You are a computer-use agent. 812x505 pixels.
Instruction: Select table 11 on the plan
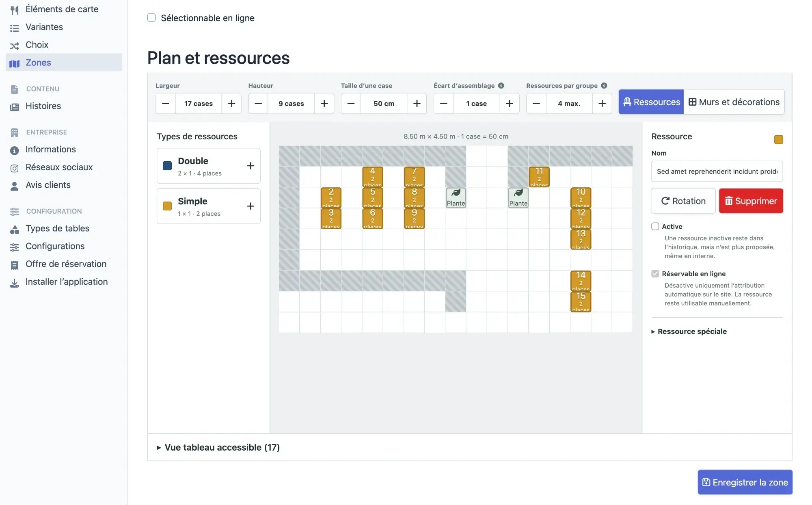tap(539, 177)
